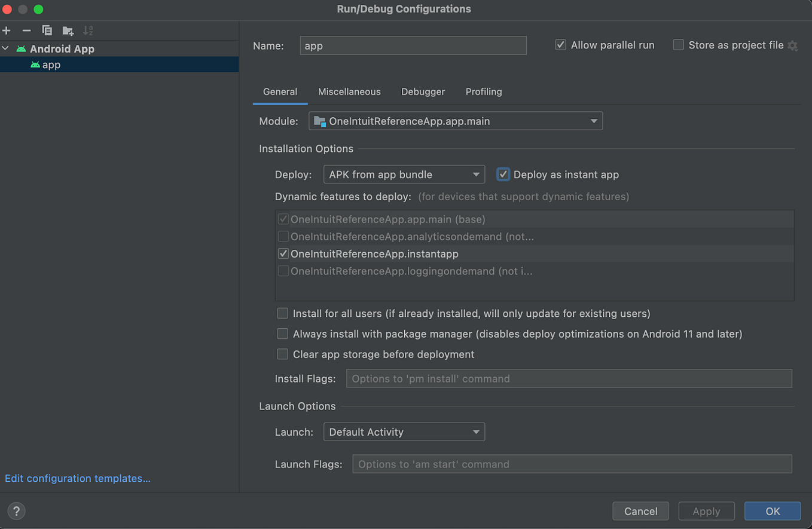Remove the selected configuration using the minus icon
812x529 pixels.
tap(26, 30)
